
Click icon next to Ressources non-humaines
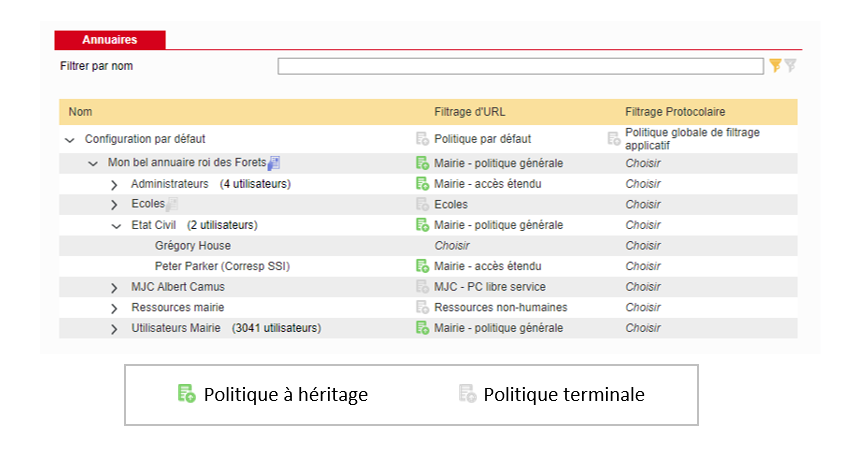[422, 307]
